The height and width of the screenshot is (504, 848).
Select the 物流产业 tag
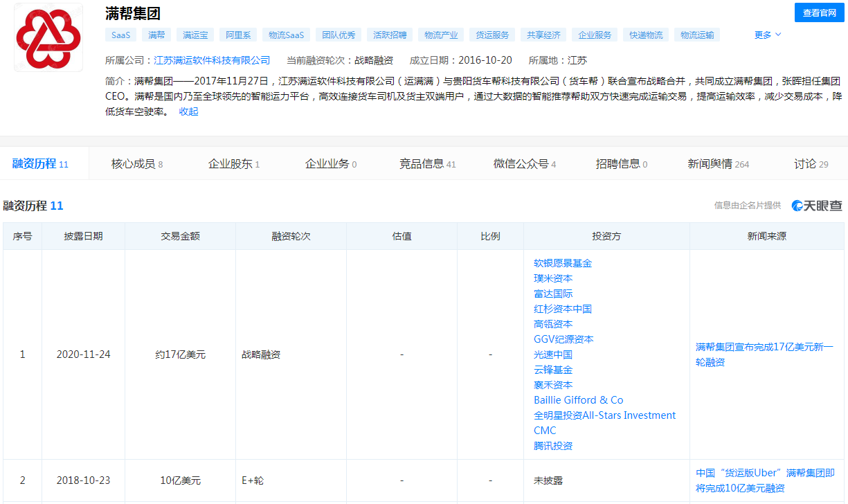tap(441, 35)
